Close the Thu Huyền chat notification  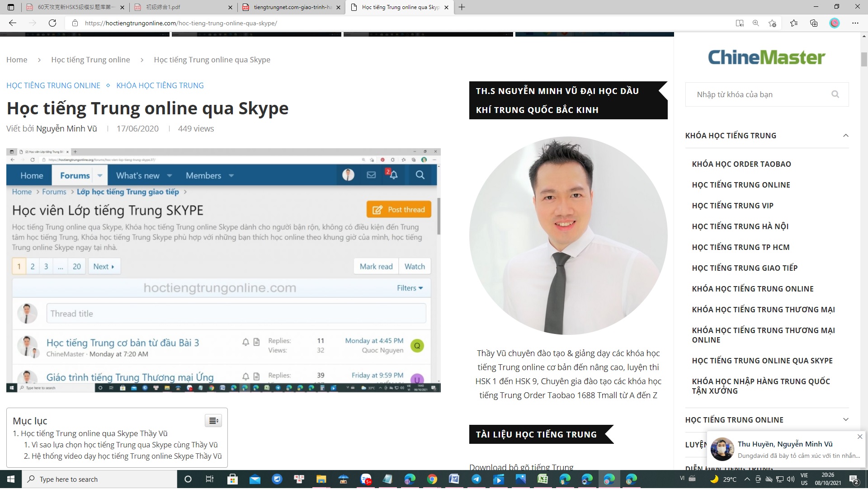(x=860, y=437)
